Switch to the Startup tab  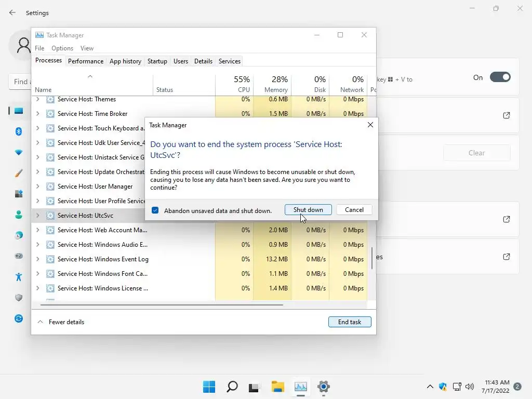coord(157,61)
